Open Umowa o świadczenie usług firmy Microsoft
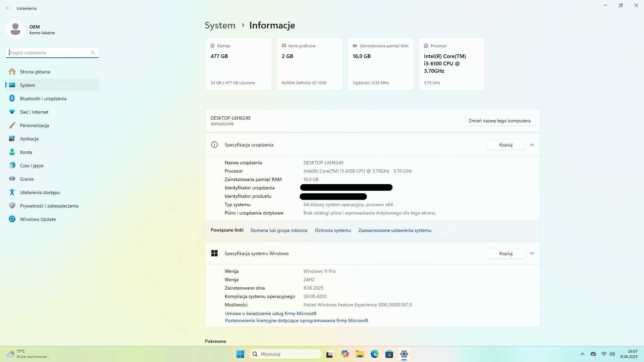The image size is (644, 362). pos(271,313)
